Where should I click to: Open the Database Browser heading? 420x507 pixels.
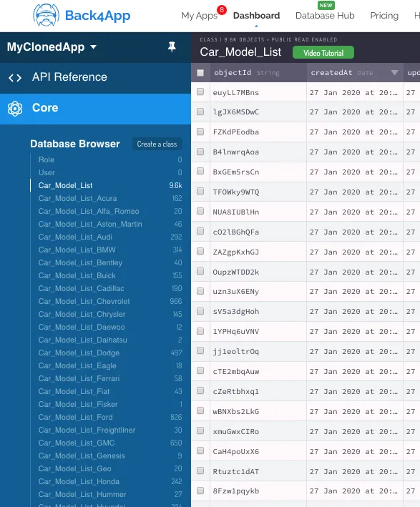(75, 144)
